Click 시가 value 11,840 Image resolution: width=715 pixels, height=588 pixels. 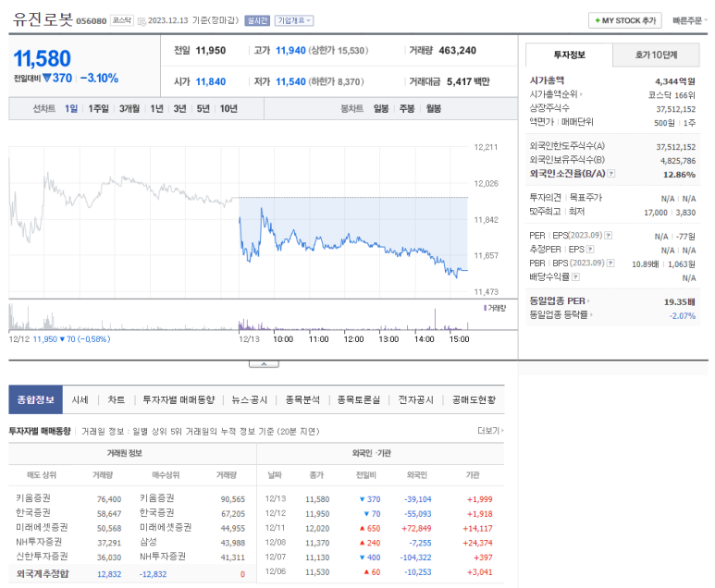[x=211, y=81]
